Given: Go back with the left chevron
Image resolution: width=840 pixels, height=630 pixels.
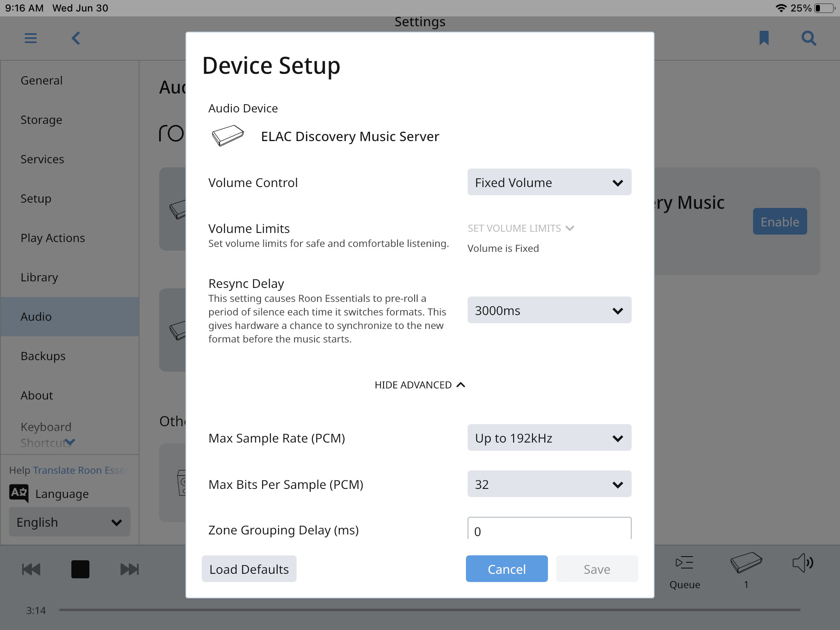Looking at the screenshot, I should click(x=76, y=38).
